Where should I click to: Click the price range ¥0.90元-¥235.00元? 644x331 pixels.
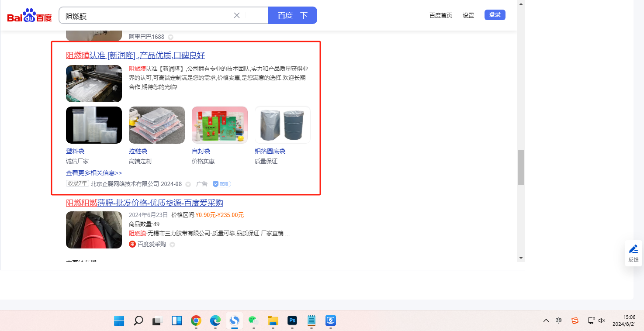click(219, 215)
